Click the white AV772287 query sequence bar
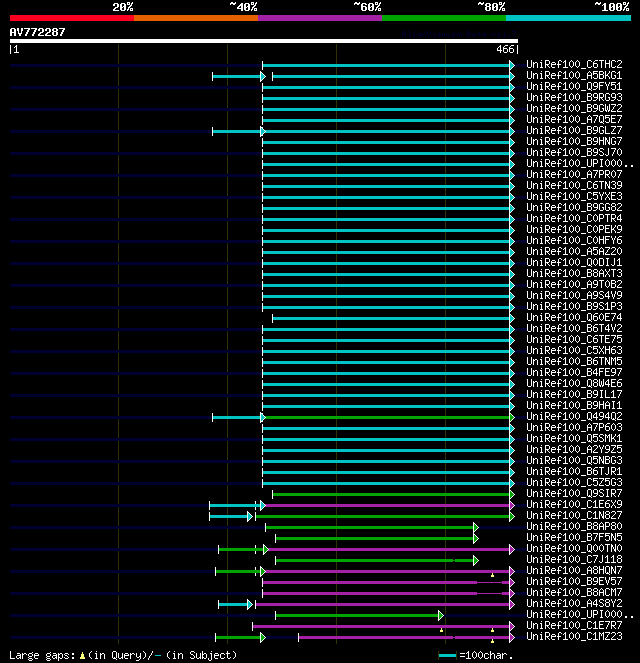 (x=264, y=41)
